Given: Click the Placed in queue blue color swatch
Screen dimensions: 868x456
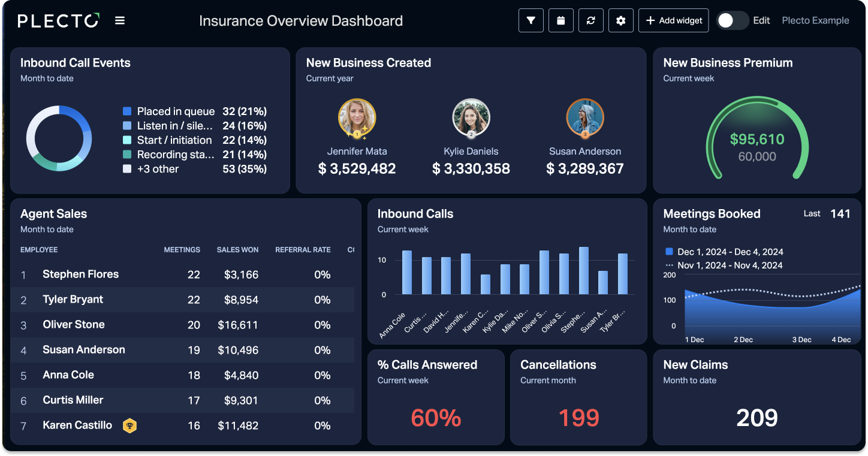Looking at the screenshot, I should (x=127, y=111).
